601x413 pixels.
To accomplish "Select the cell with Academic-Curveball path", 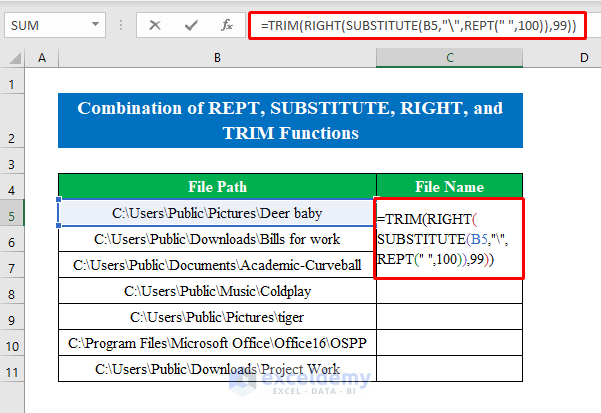I will [217, 265].
